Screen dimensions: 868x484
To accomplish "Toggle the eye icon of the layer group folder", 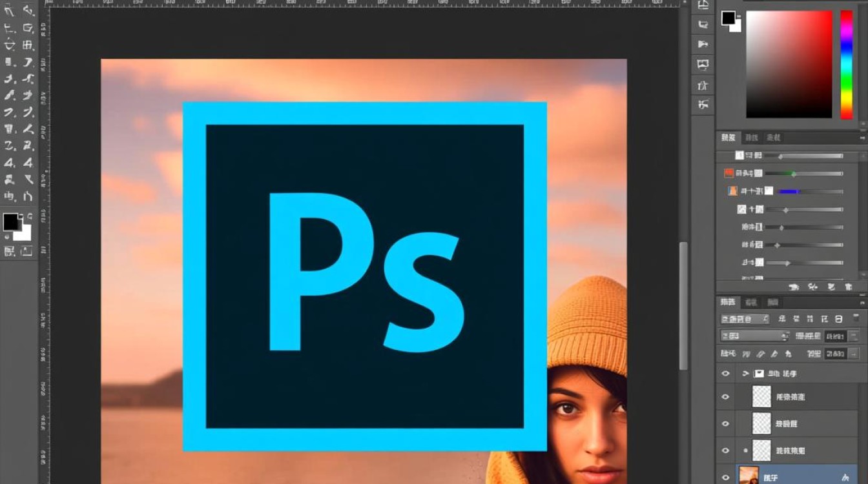I will (x=725, y=374).
